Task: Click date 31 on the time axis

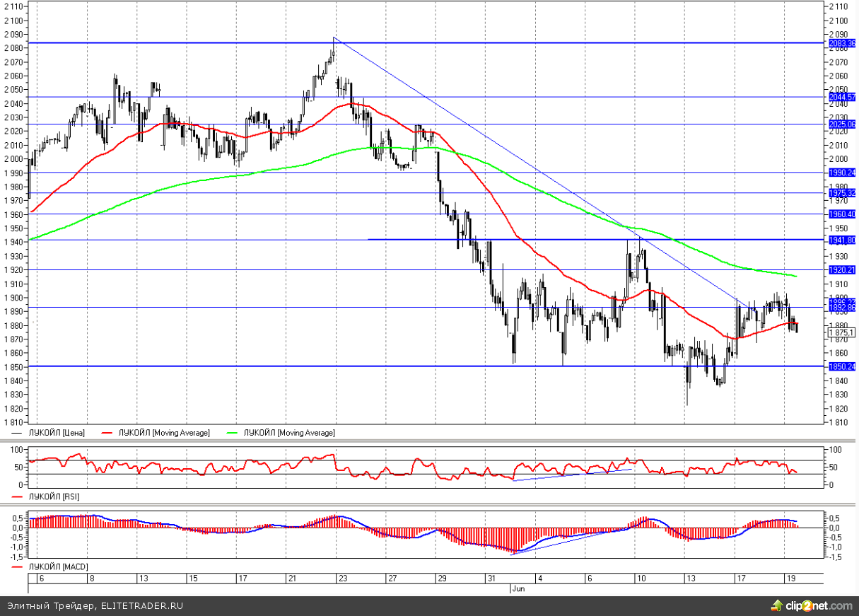Action: click(x=491, y=579)
